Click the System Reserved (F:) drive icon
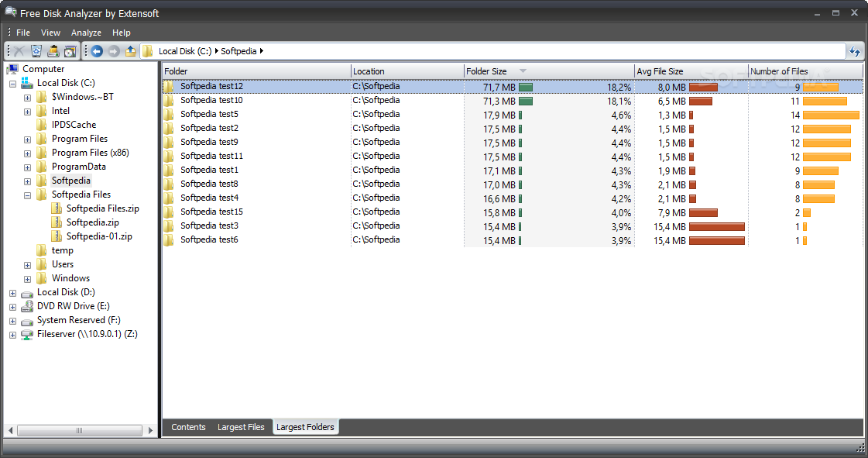The height and width of the screenshot is (458, 868). click(x=27, y=321)
